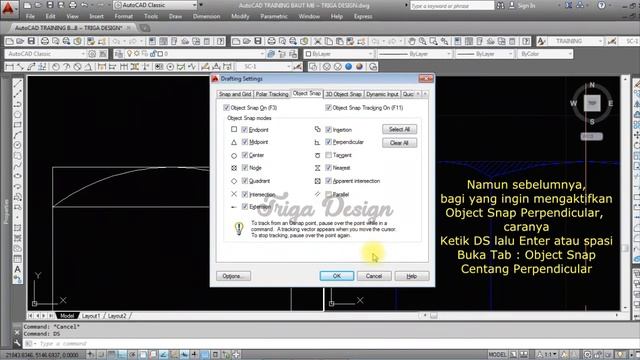Confirm dialog with OK button
640x360 pixels.
[337, 276]
